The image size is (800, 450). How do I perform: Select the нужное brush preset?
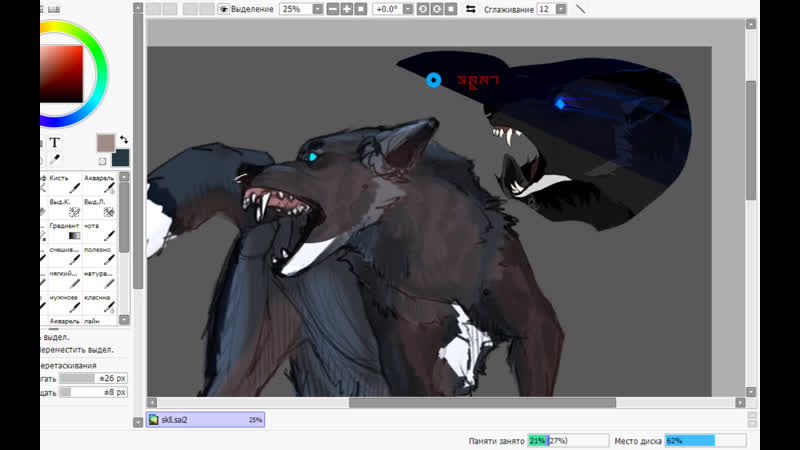click(x=64, y=304)
